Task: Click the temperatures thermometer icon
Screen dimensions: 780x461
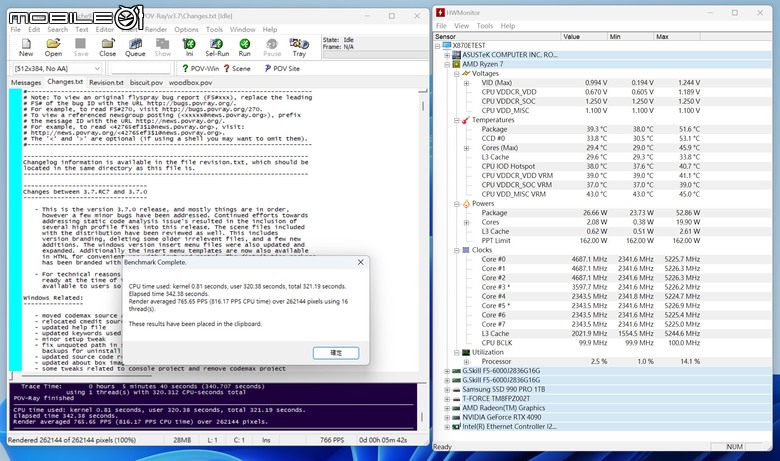Action: coord(466,120)
